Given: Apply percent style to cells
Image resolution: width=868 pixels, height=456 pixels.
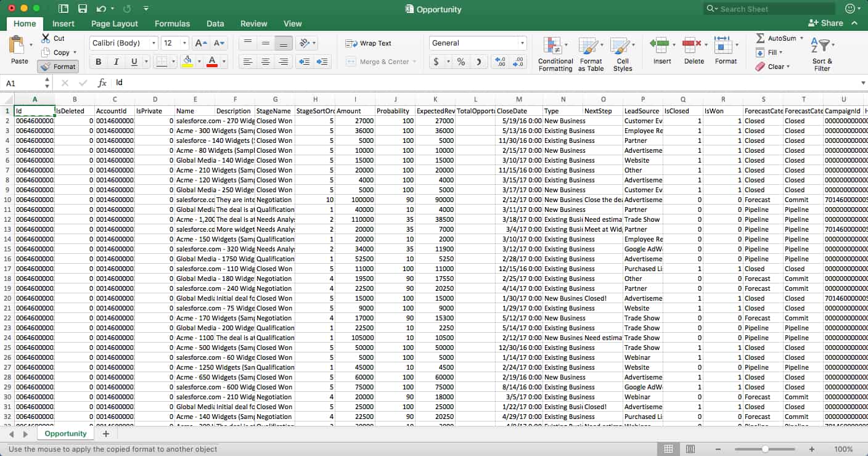Looking at the screenshot, I should [461, 62].
